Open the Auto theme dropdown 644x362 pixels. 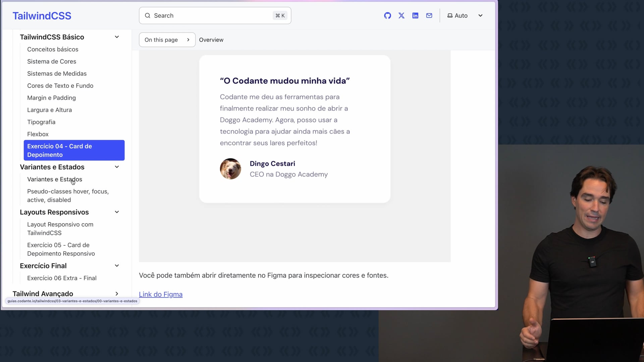pos(480,16)
